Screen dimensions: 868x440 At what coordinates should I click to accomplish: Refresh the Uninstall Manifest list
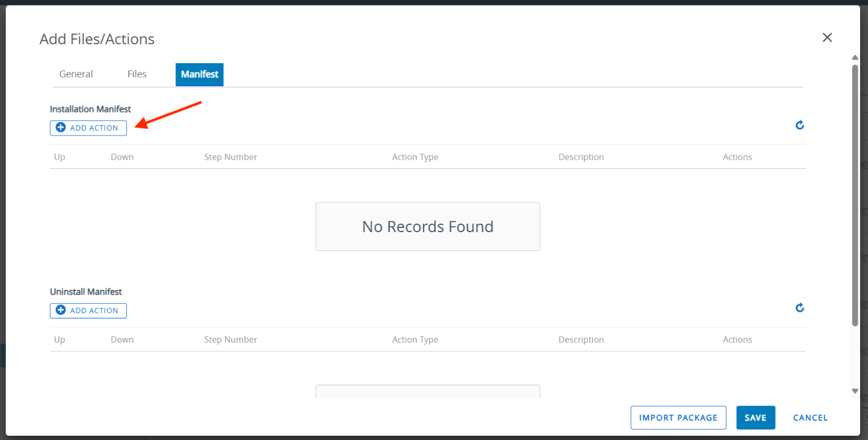(x=799, y=308)
